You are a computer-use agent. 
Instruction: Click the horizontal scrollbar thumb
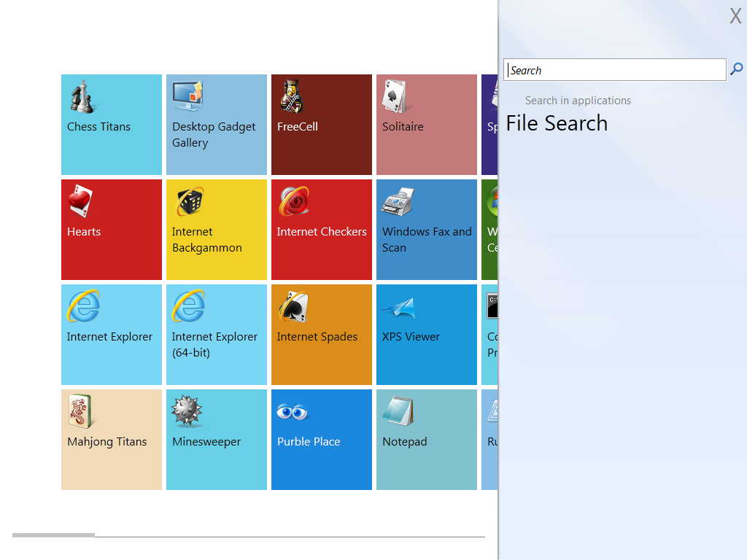[53, 535]
